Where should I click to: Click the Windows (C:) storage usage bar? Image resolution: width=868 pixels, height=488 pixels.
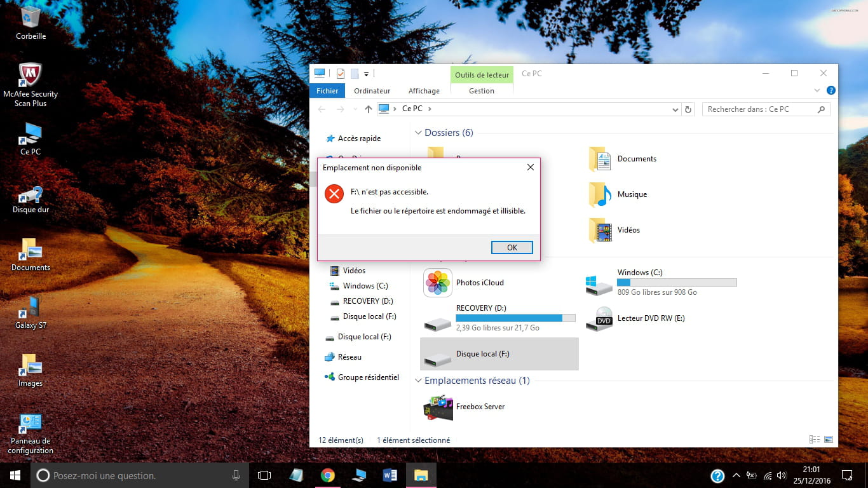tap(677, 282)
